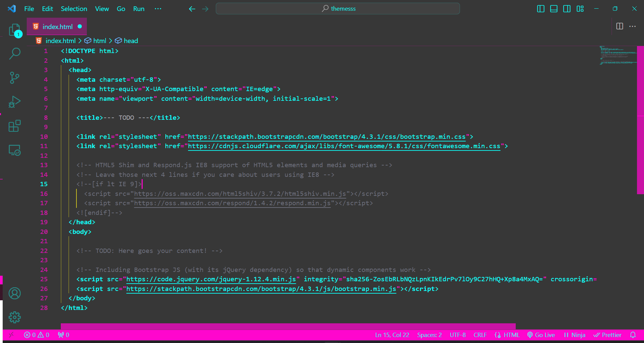Screen dimensions: 644x343
Task: Show errors and warnings in Problems
Action: pyautogui.click(x=37, y=335)
